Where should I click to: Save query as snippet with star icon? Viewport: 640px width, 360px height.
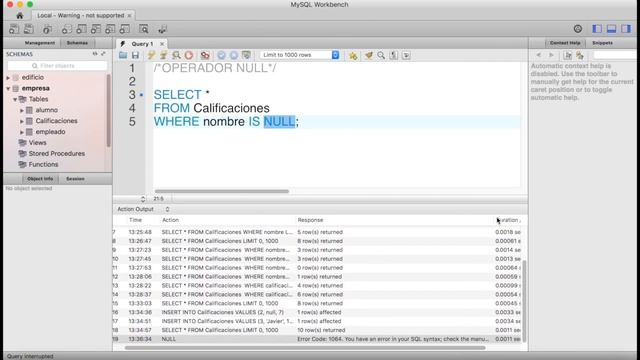coord(353,55)
